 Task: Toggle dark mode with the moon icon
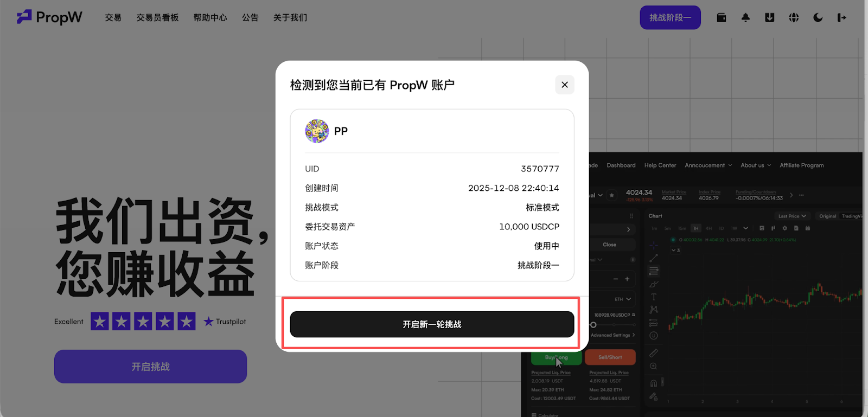pyautogui.click(x=818, y=17)
